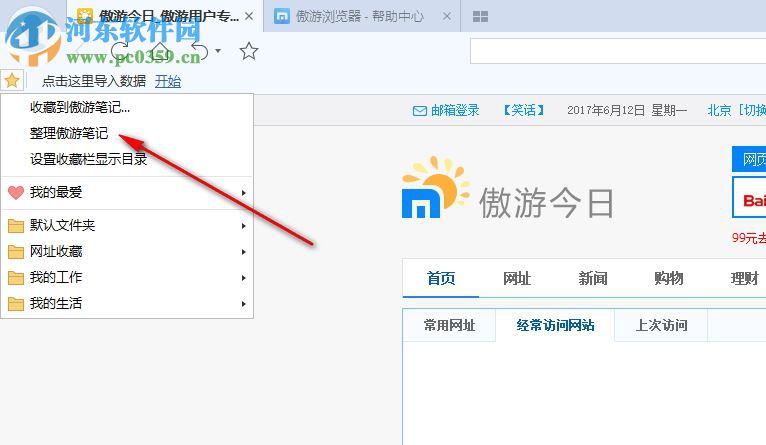Click the 北京 city link
Image resolution: width=766 pixels, height=445 pixels.
click(x=720, y=110)
